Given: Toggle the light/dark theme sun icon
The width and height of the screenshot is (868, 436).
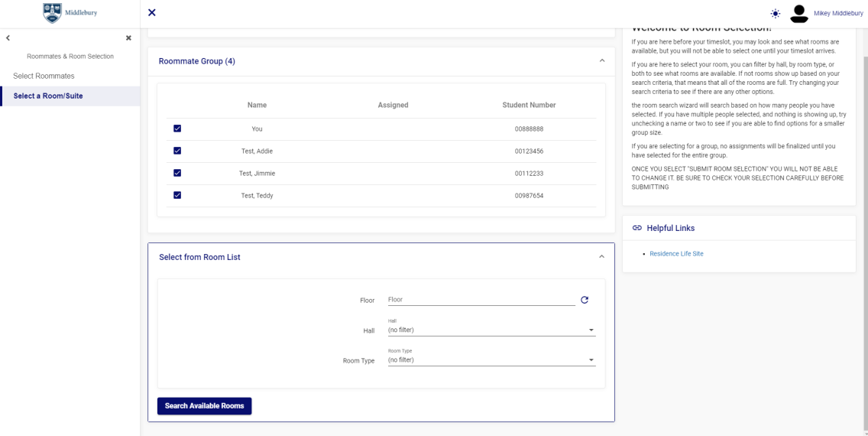Looking at the screenshot, I should 776,13.
